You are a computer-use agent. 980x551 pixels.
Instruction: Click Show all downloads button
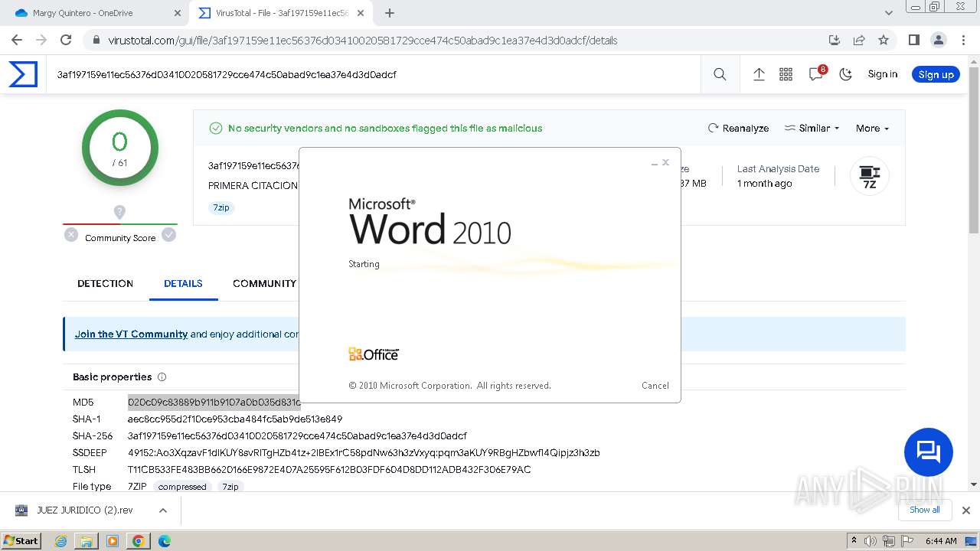coord(924,510)
